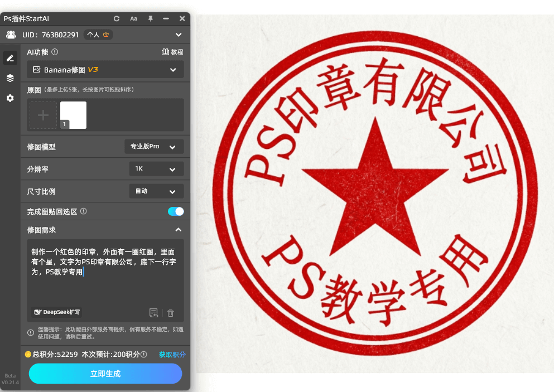Click the trash icon below the prompt box

(x=171, y=313)
